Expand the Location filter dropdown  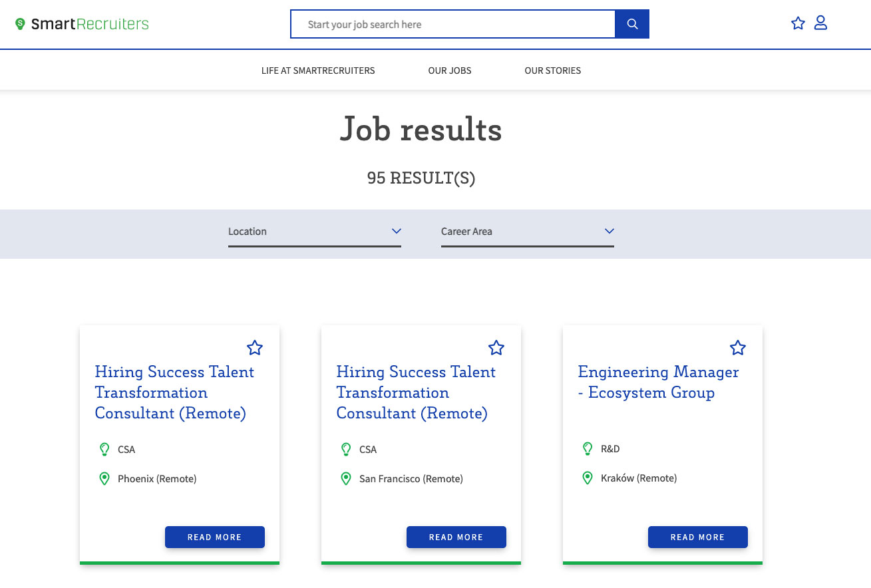[x=314, y=231]
